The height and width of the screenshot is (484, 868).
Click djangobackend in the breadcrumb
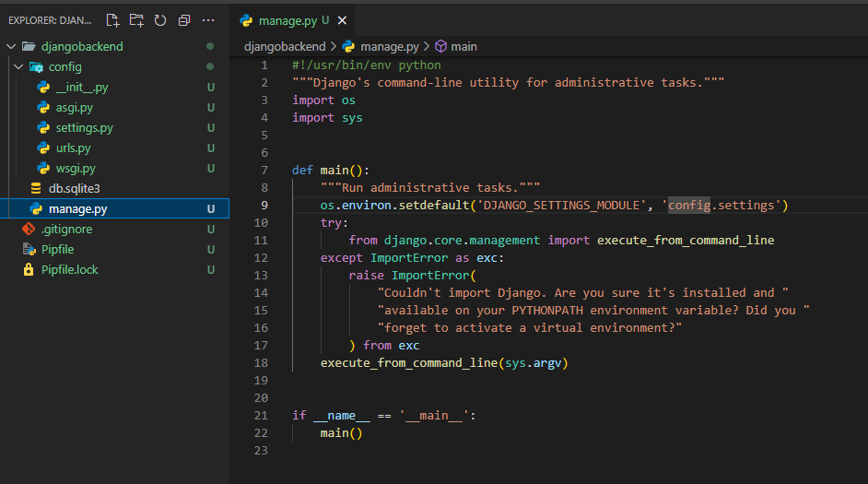tap(285, 46)
